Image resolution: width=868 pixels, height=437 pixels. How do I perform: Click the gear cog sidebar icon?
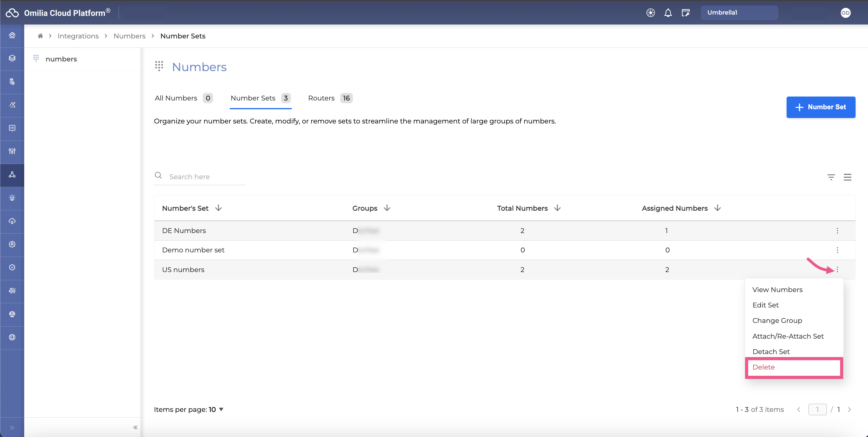[x=12, y=244]
